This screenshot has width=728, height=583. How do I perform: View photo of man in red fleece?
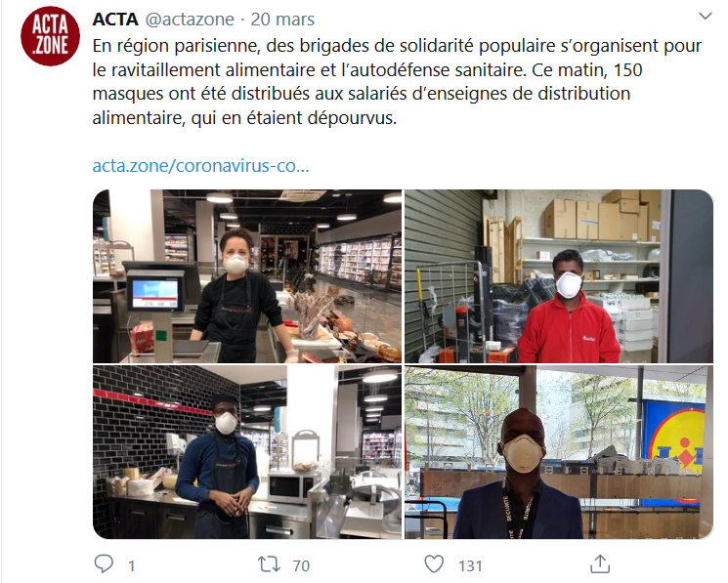click(559, 276)
